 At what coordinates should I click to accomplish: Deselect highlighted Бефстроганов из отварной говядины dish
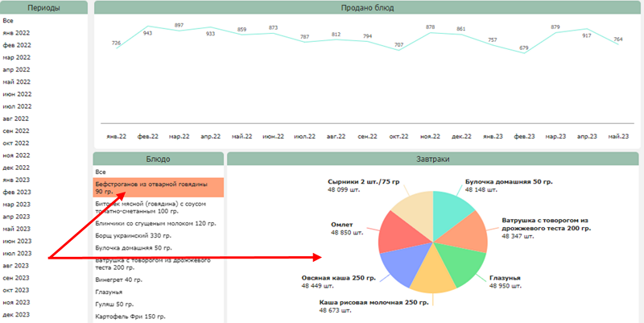(158, 188)
